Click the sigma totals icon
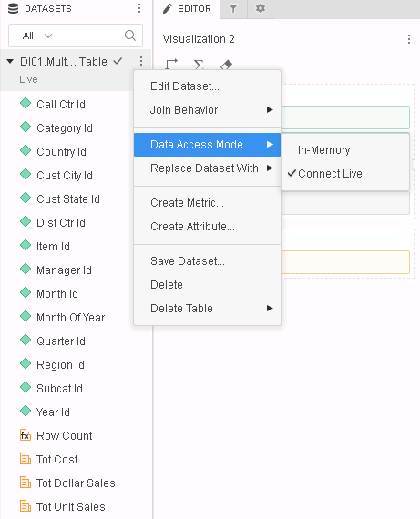Viewport: 420px width, 519px height. pyautogui.click(x=199, y=65)
